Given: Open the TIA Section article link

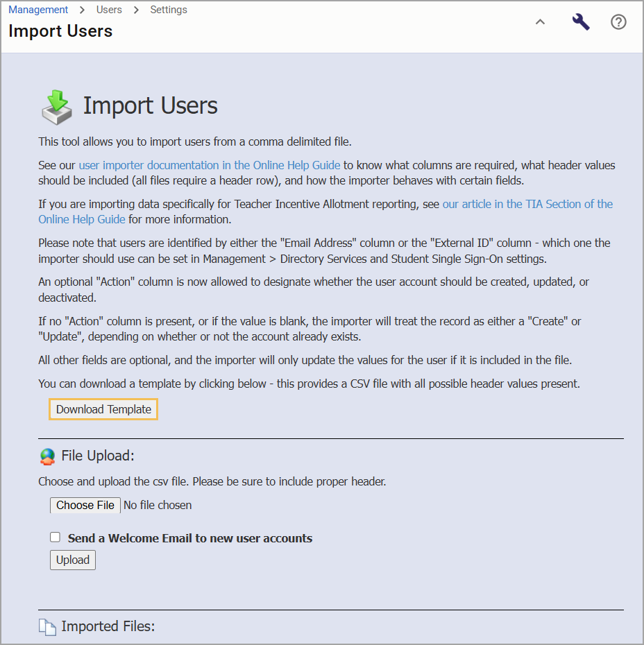Looking at the screenshot, I should (527, 204).
